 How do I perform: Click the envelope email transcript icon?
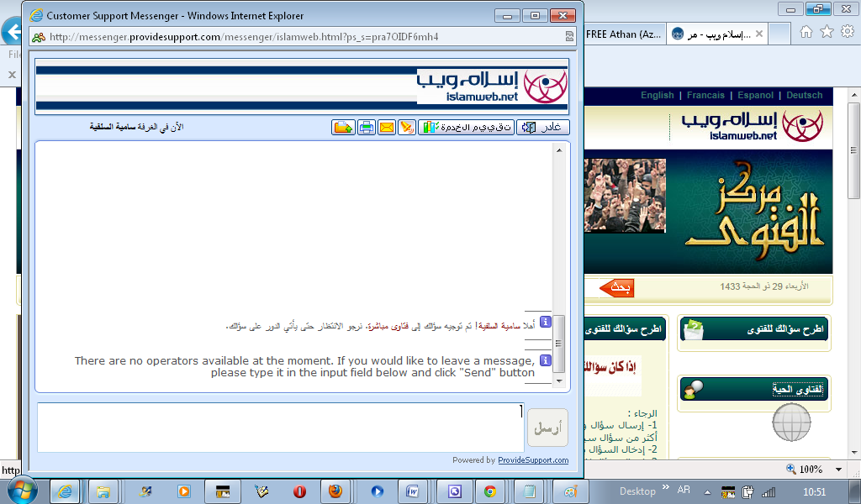[x=387, y=127]
